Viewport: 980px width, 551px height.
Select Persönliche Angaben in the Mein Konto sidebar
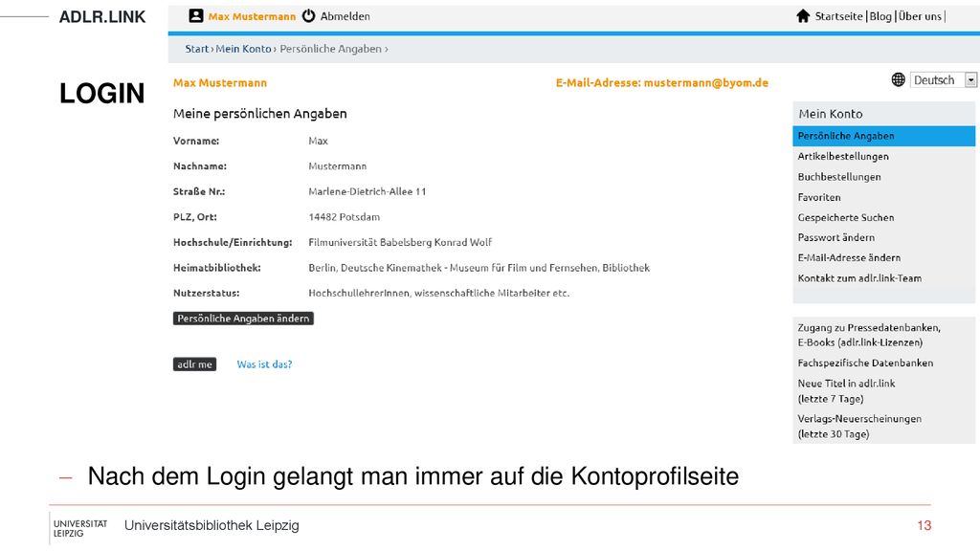(883, 136)
